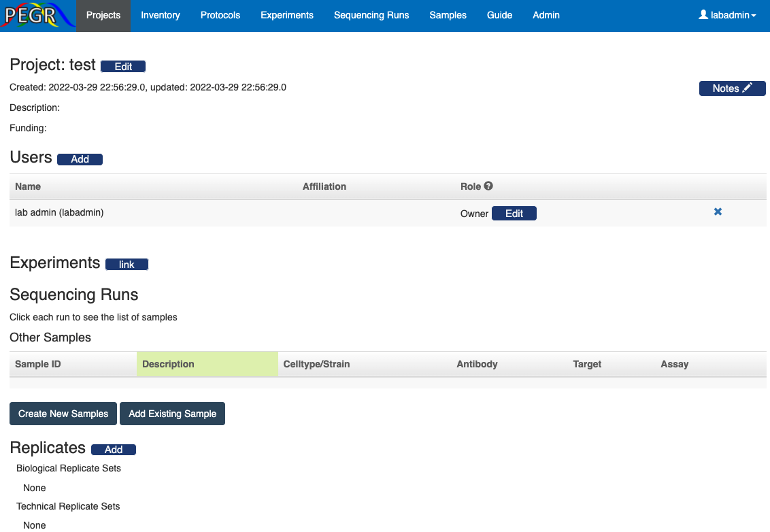Go to Samples page
The height and width of the screenshot is (532, 770).
coord(448,15)
